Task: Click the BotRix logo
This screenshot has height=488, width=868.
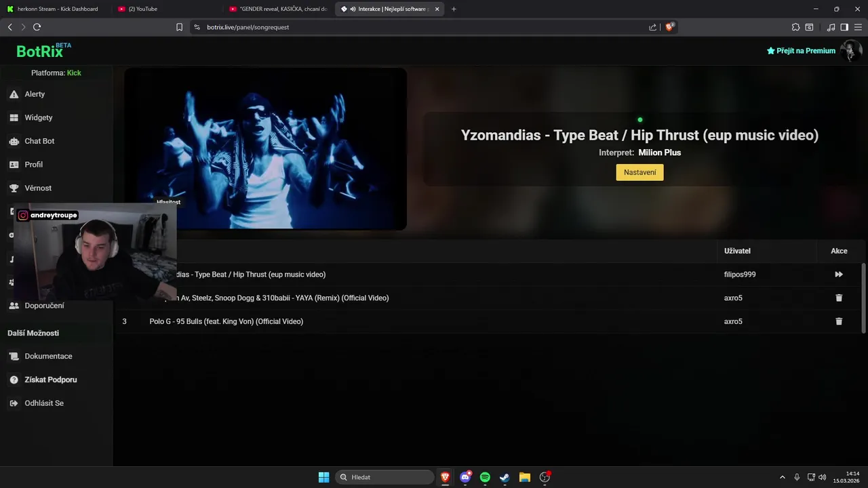Action: (x=43, y=51)
